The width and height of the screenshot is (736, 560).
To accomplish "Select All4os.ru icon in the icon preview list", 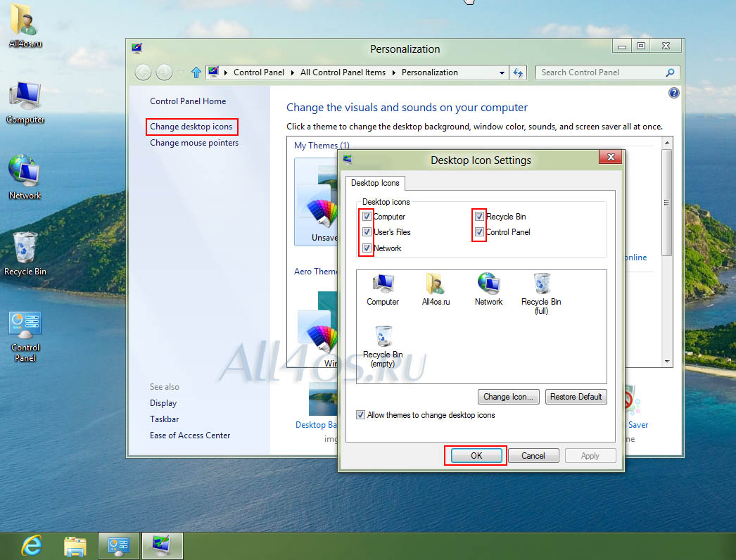I will point(436,290).
